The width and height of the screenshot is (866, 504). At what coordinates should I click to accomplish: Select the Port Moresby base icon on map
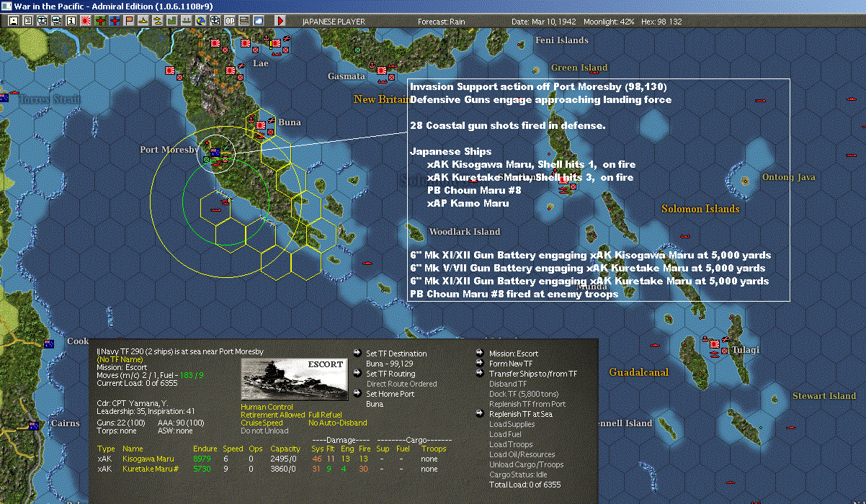click(x=215, y=153)
